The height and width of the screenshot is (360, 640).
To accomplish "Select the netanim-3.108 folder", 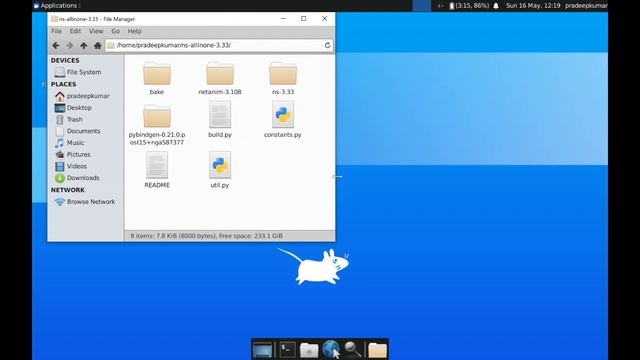I will coord(220,78).
